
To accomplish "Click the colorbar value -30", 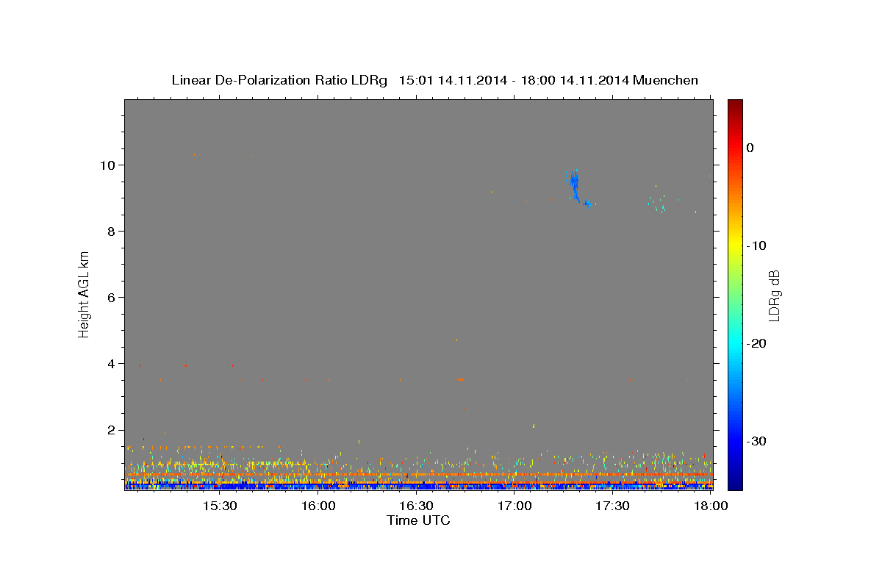I will click(x=756, y=441).
